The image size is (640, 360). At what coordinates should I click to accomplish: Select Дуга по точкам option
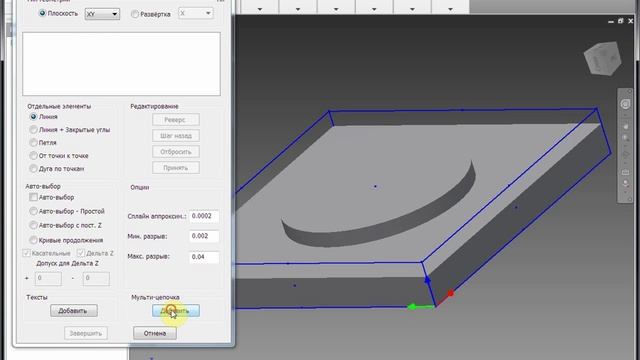pos(33,169)
